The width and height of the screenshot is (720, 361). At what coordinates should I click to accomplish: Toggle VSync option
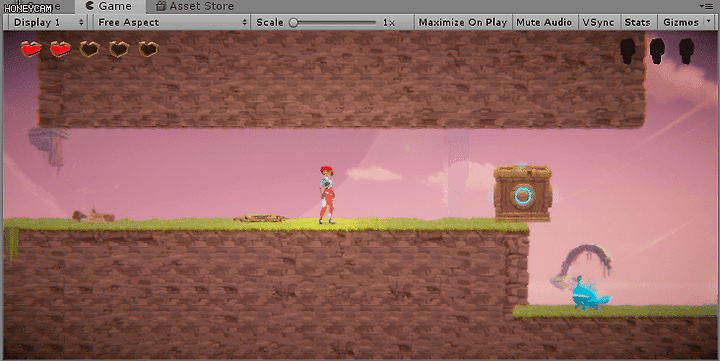click(x=598, y=22)
